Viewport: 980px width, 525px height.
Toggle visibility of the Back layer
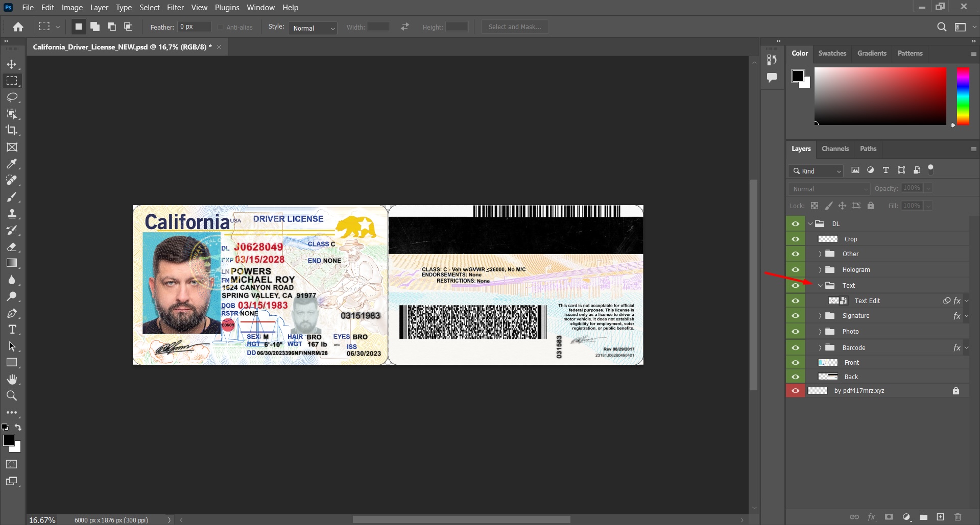click(796, 377)
